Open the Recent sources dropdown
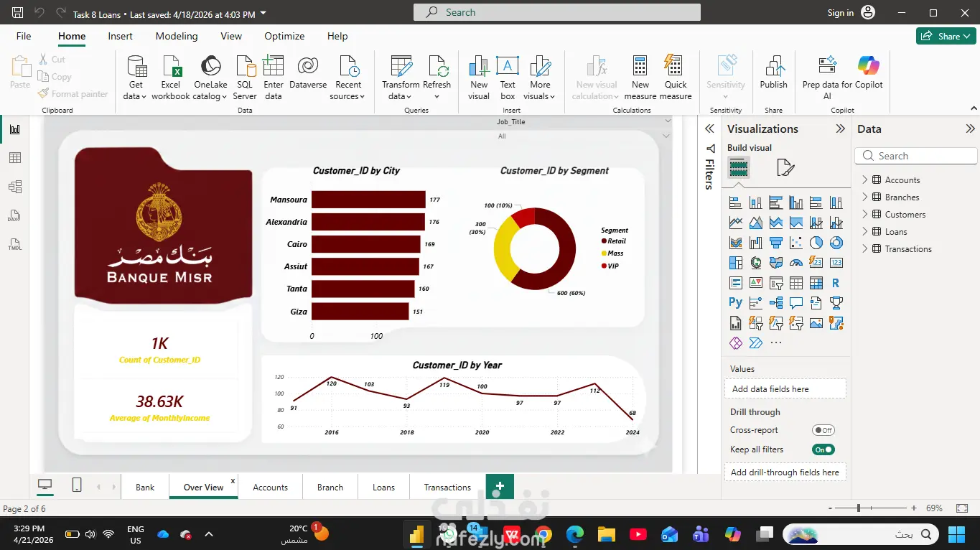The width and height of the screenshot is (980, 550). tap(348, 78)
